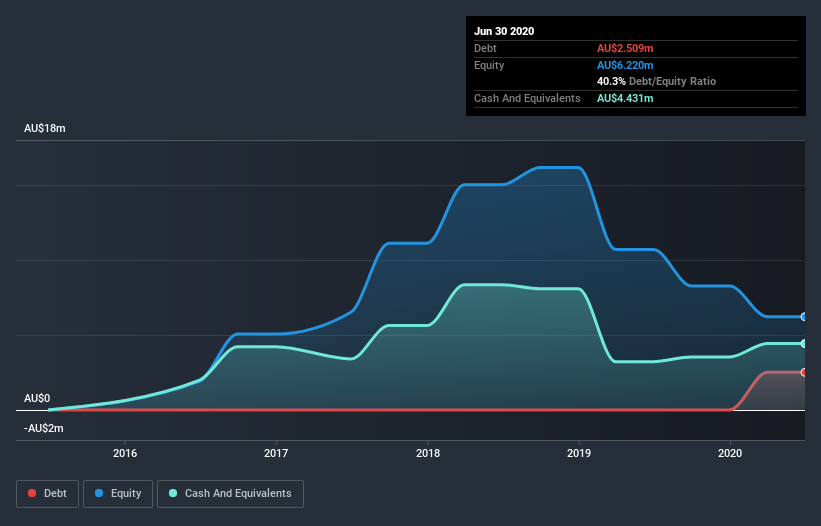Click the Jun 30 2020 tooltip date
This screenshot has height=526, width=821.
pos(504,31)
